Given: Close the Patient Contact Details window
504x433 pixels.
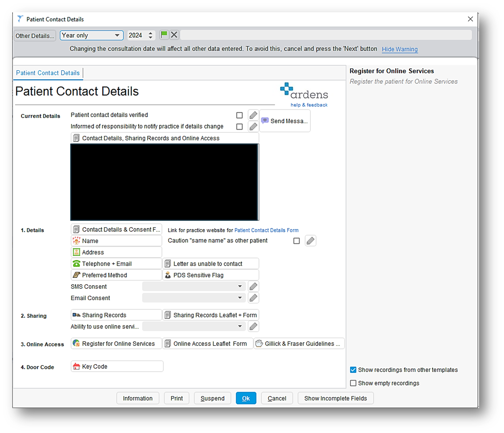Looking at the screenshot, I should click(470, 19).
